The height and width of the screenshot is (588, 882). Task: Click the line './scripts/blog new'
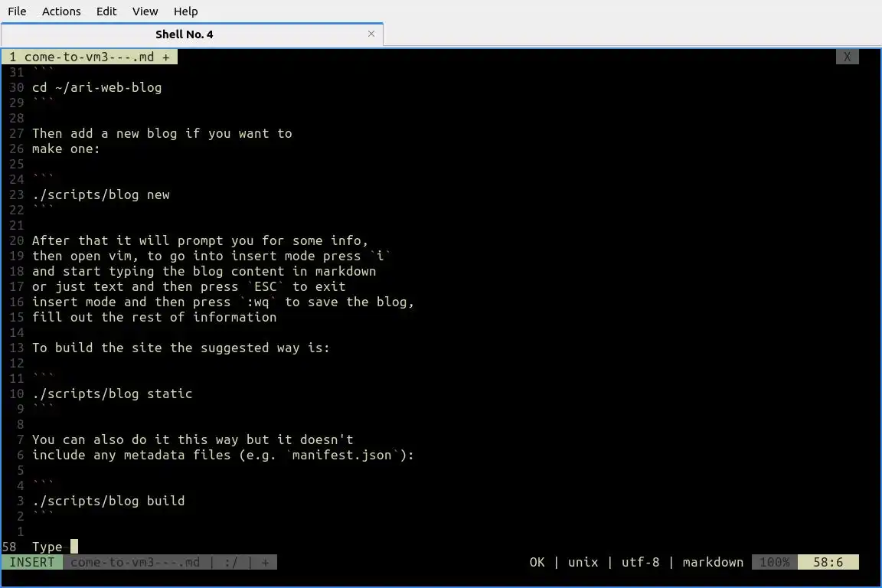(x=101, y=194)
